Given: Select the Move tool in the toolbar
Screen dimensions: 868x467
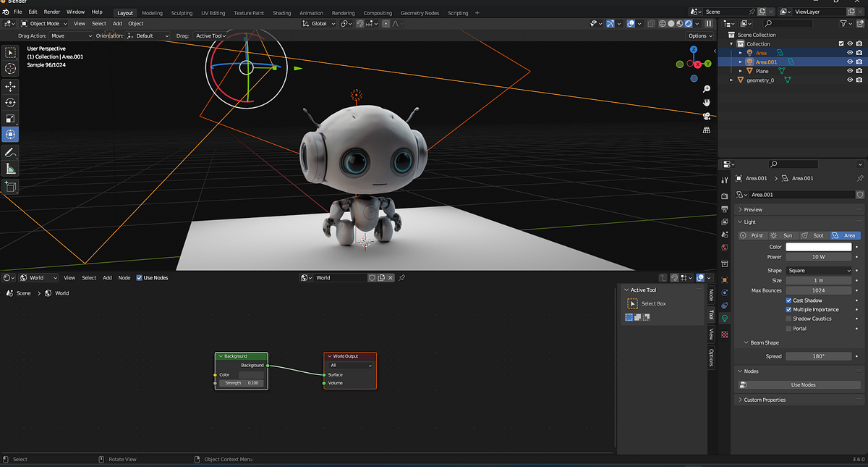Looking at the screenshot, I should (x=10, y=86).
